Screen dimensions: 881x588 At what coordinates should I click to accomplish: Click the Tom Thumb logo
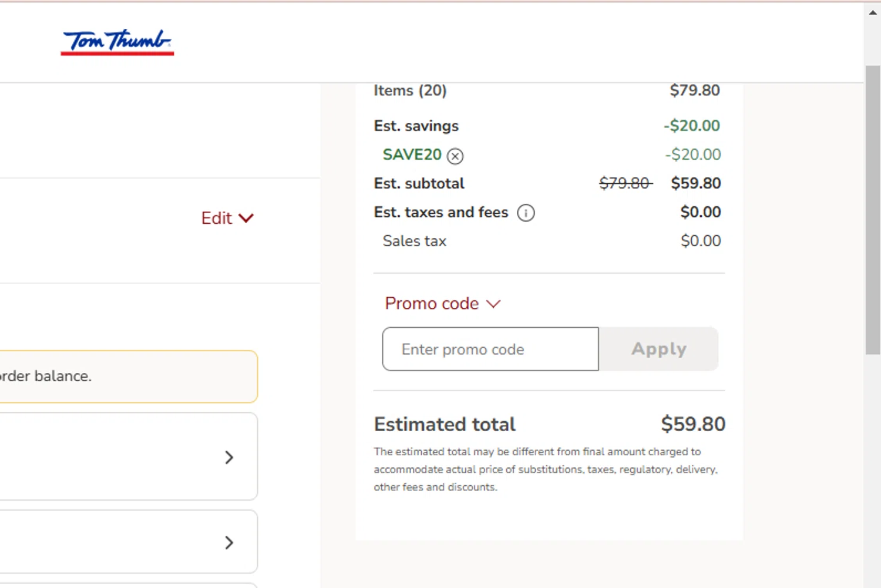tap(117, 42)
